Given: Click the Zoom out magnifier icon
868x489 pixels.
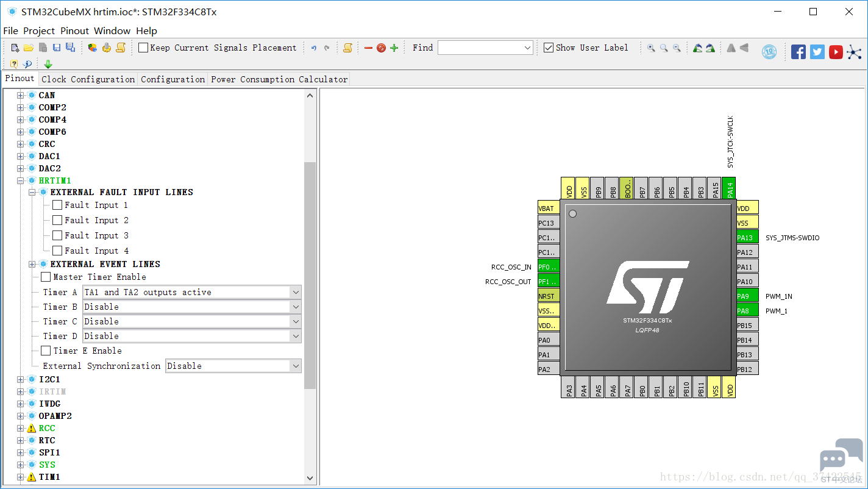Looking at the screenshot, I should pos(677,48).
